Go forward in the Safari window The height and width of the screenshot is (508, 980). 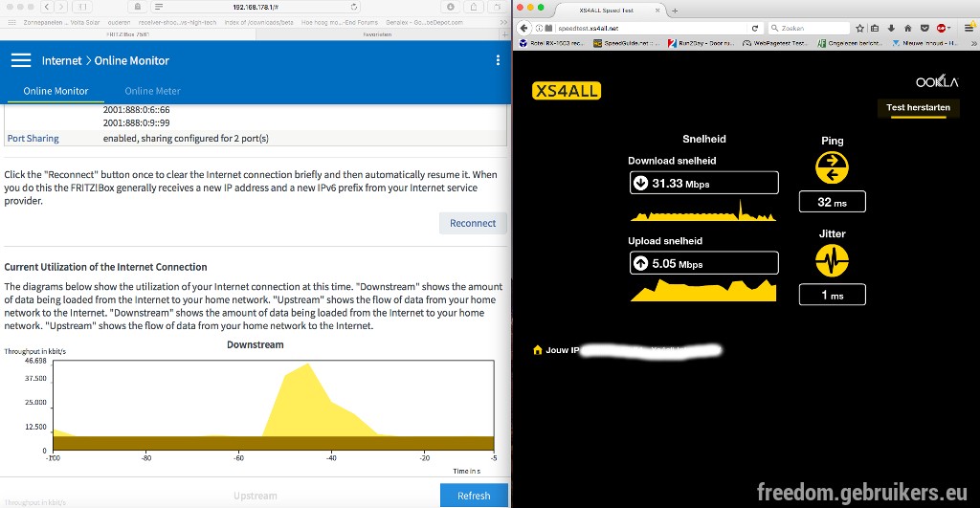[x=61, y=7]
